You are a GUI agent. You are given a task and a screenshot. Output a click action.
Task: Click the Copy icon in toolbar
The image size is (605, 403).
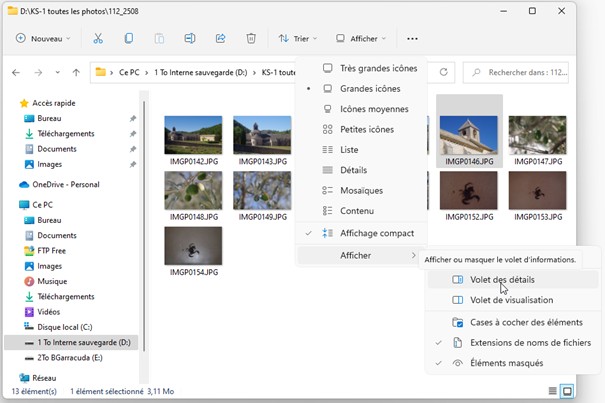(129, 39)
